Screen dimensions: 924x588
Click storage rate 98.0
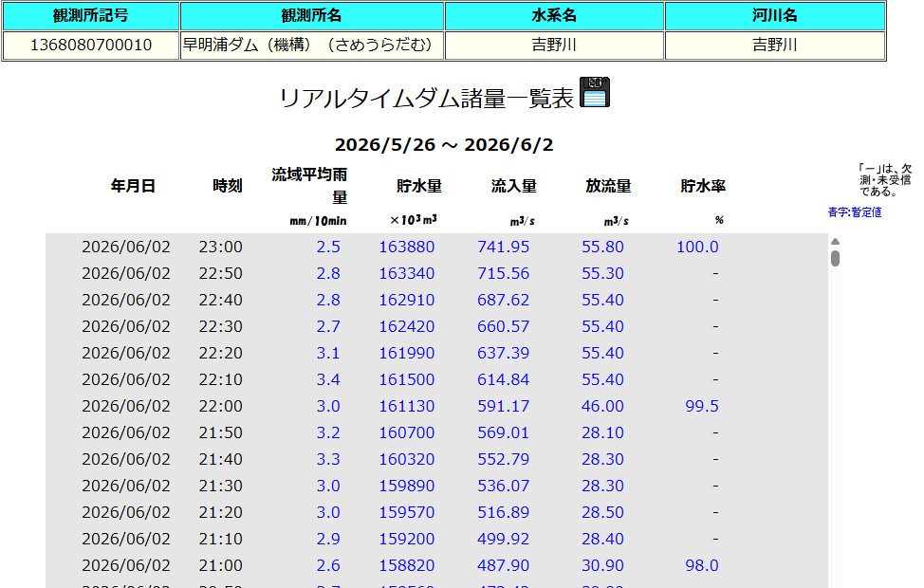[702, 565]
